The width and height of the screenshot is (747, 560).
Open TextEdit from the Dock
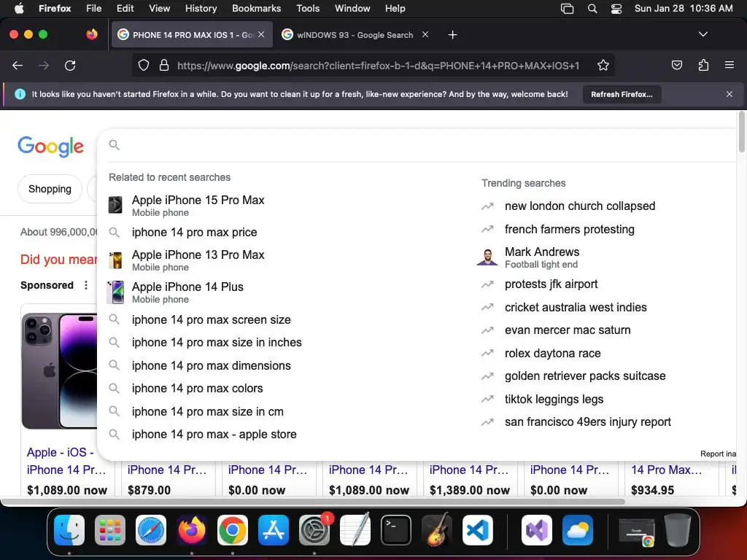(x=355, y=529)
